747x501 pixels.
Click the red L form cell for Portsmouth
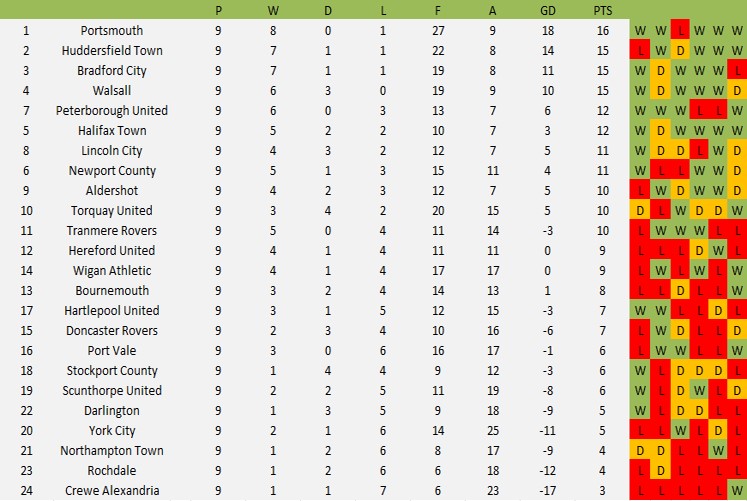click(x=680, y=30)
